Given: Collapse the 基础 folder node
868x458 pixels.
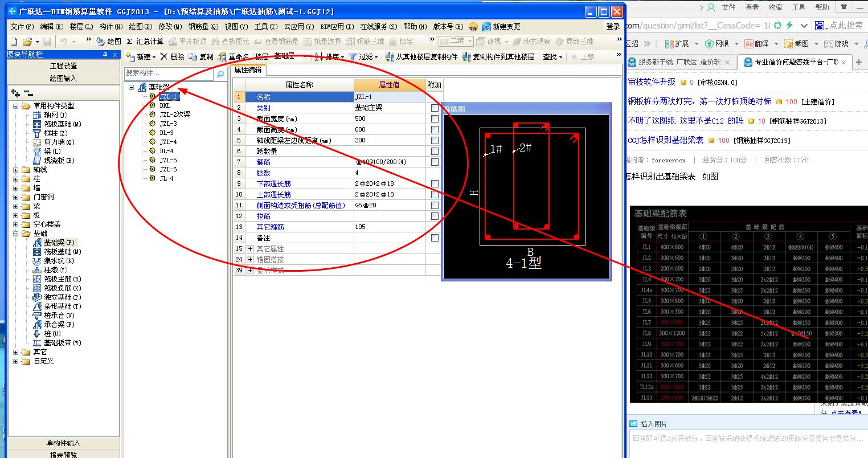Looking at the screenshot, I should [x=16, y=234].
